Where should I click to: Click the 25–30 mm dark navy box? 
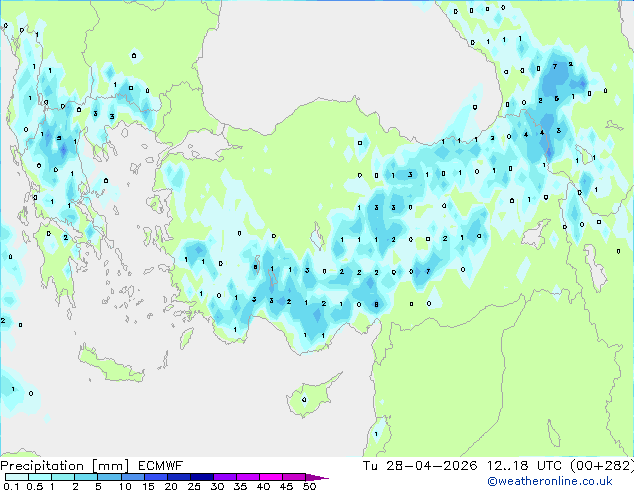(x=202, y=477)
